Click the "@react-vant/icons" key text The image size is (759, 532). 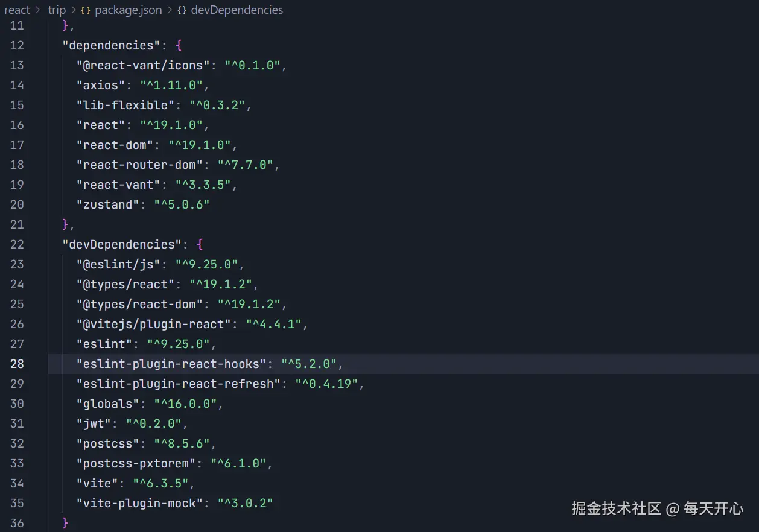pos(142,65)
